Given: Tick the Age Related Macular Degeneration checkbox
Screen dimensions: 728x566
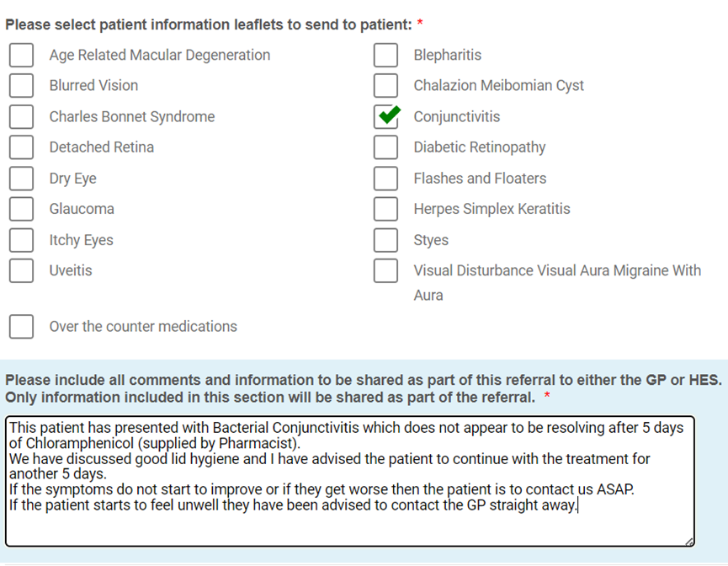Looking at the screenshot, I should [21, 55].
